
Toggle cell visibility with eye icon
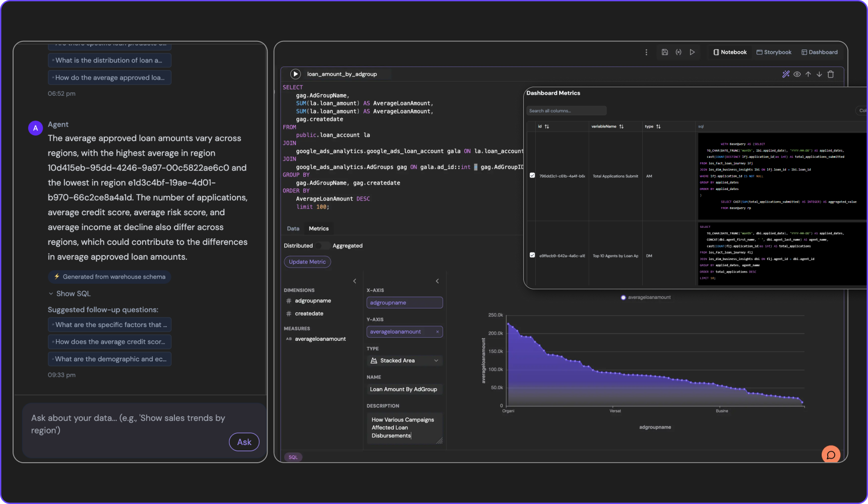click(x=797, y=74)
